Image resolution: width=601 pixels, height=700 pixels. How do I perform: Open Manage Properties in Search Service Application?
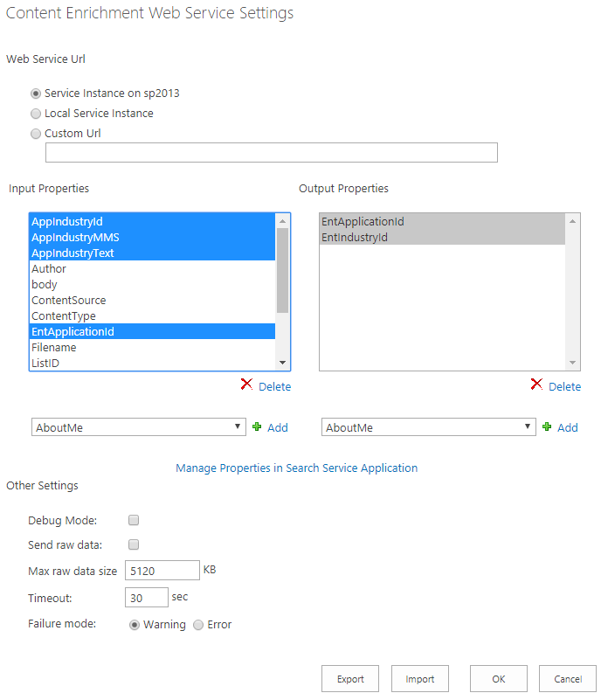(x=296, y=468)
